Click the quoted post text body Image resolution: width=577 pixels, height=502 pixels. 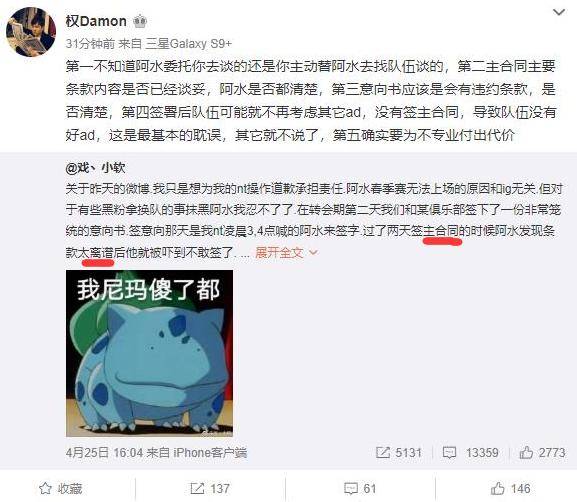pyautogui.click(x=314, y=220)
